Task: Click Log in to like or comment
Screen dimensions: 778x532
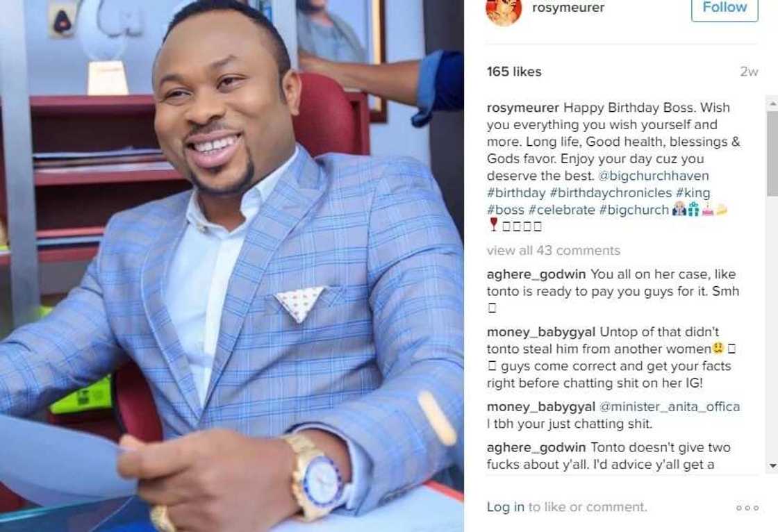Action: click(x=505, y=507)
